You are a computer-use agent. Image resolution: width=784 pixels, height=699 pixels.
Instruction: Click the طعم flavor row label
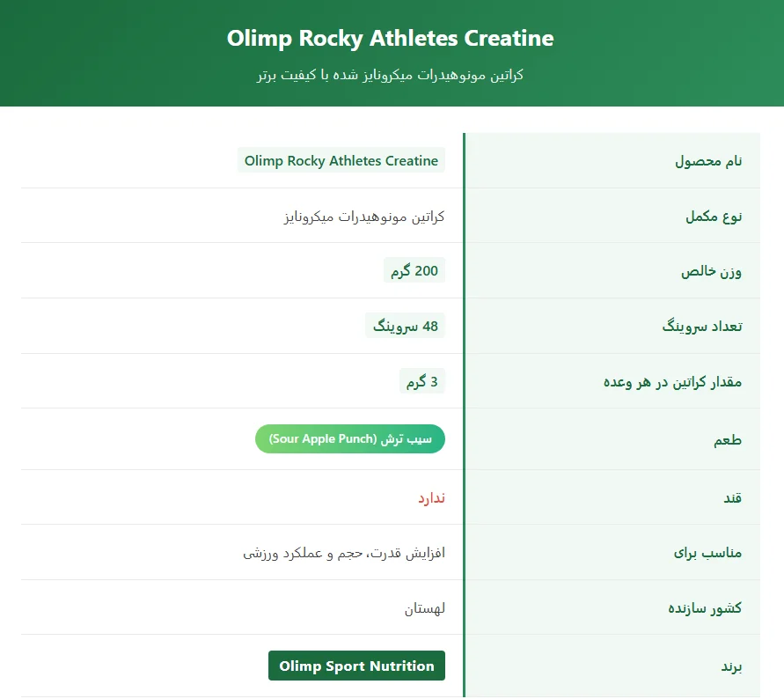(730, 438)
